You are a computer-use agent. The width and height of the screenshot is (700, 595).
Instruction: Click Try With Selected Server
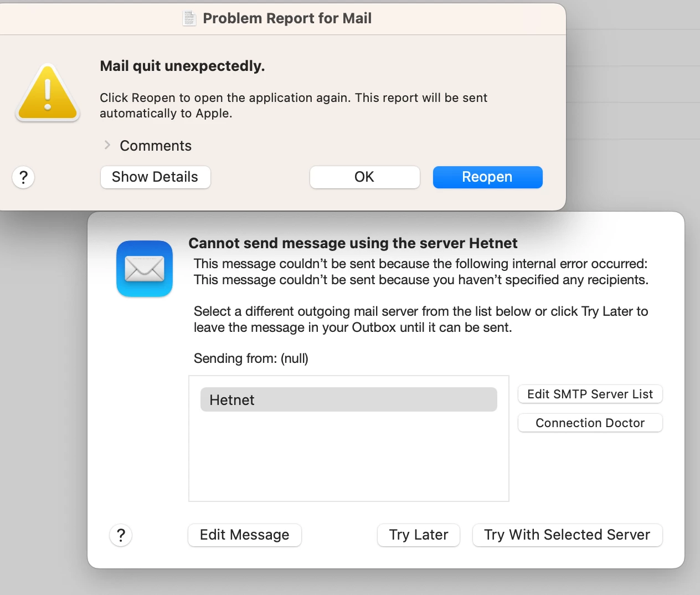[567, 535]
